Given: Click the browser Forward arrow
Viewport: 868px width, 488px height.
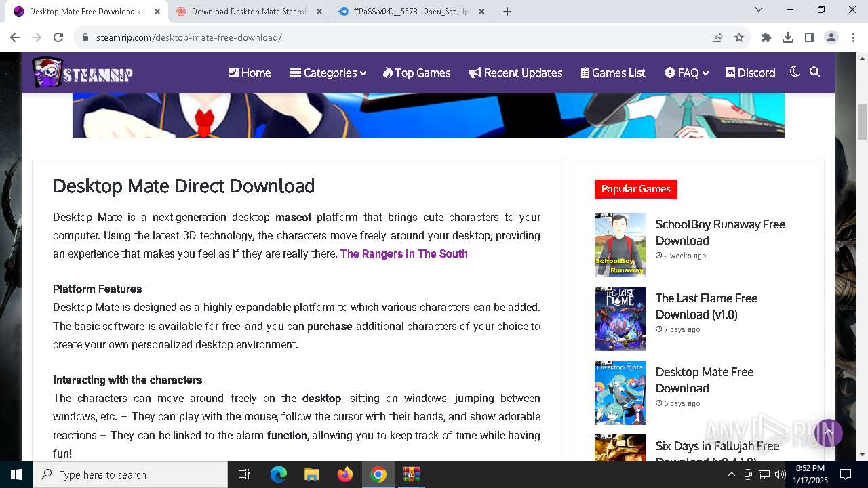Looking at the screenshot, I should 37,37.
